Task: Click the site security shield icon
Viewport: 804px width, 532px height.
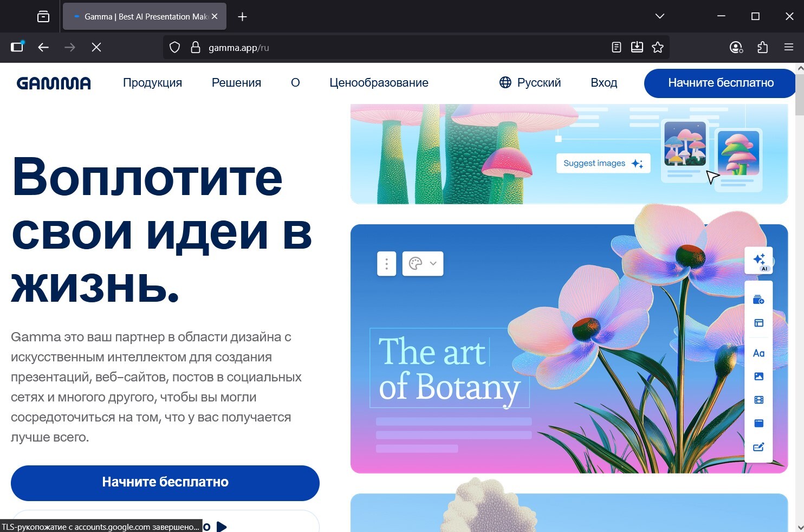Action: [174, 48]
